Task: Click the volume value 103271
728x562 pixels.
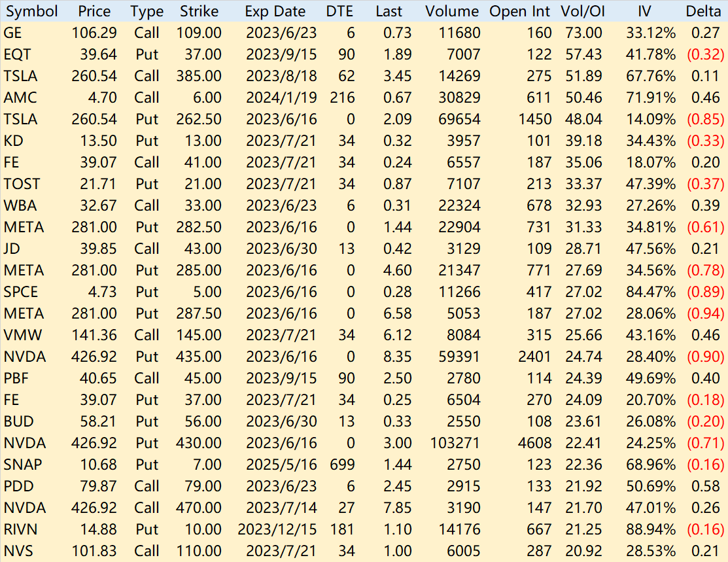Action: (x=455, y=443)
